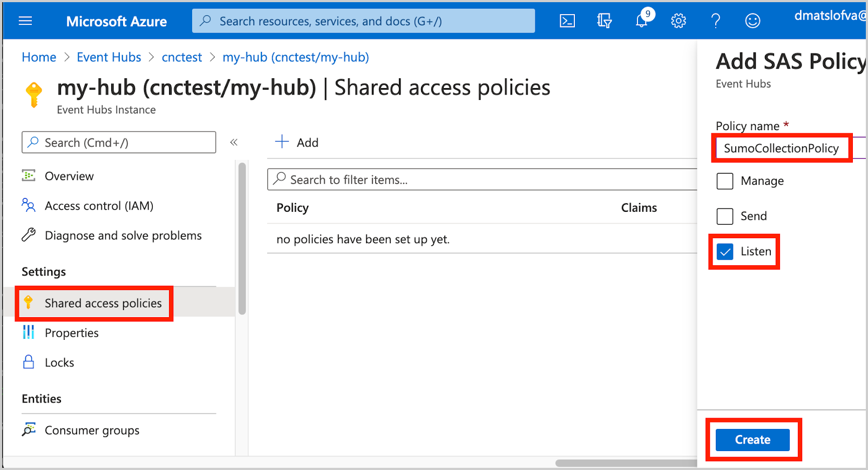
Task: Click the search resources box
Action: pos(363,21)
